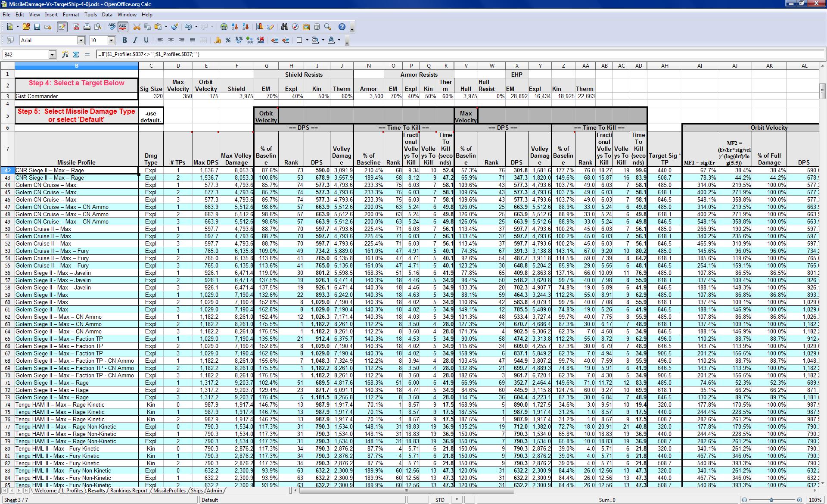Expand the font size dropdown

(111, 40)
